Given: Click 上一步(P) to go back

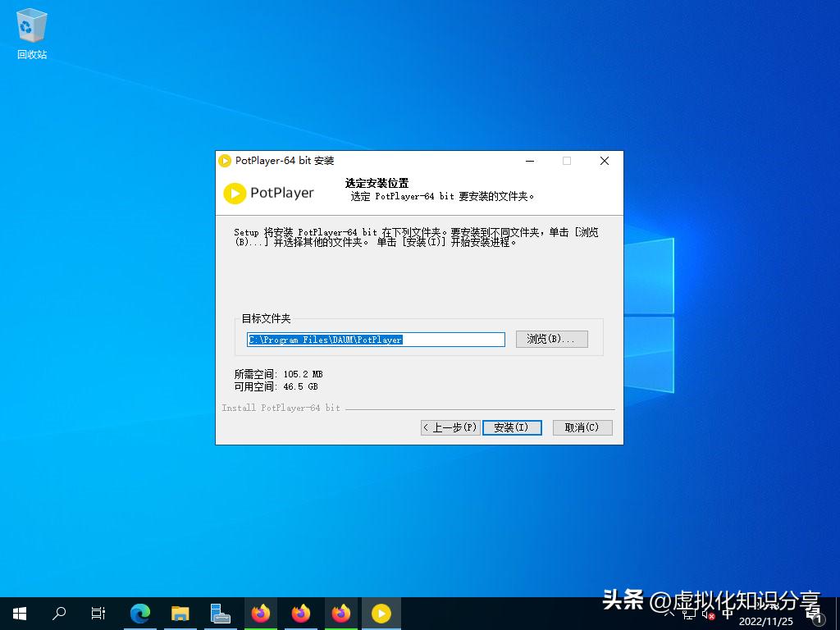Looking at the screenshot, I should click(450, 427).
